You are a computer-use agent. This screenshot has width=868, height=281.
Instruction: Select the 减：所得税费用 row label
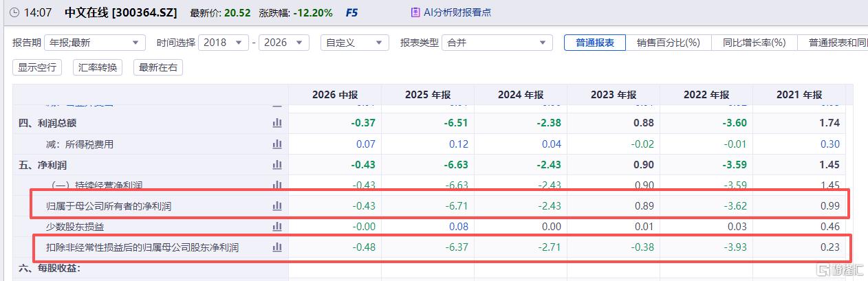click(79, 144)
